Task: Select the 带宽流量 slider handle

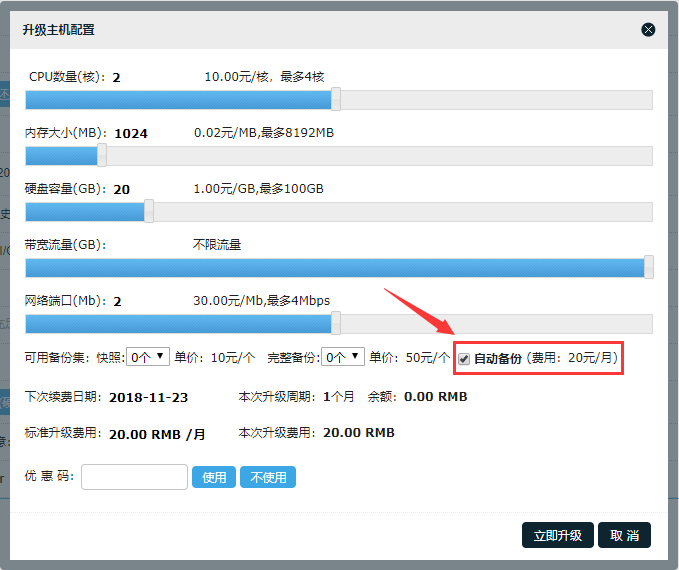Action: (649, 267)
